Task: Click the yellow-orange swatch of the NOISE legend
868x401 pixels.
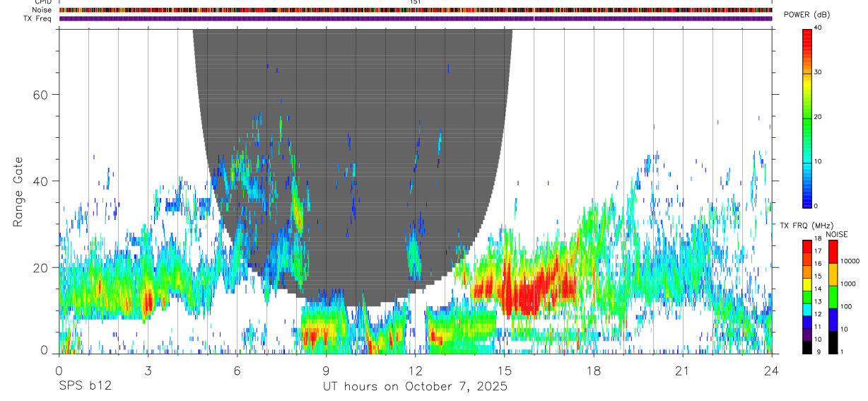Action: 832,274
